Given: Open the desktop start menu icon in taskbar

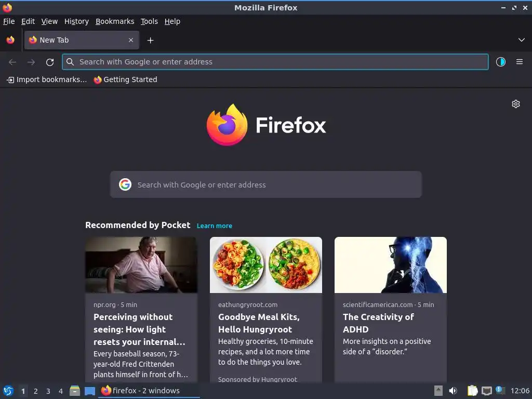Looking at the screenshot, I should (x=8, y=391).
